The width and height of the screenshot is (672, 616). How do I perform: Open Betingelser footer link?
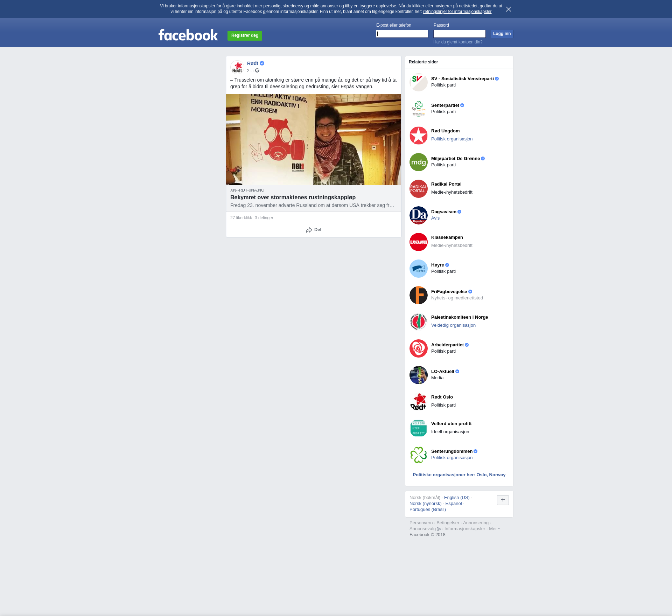[448, 523]
